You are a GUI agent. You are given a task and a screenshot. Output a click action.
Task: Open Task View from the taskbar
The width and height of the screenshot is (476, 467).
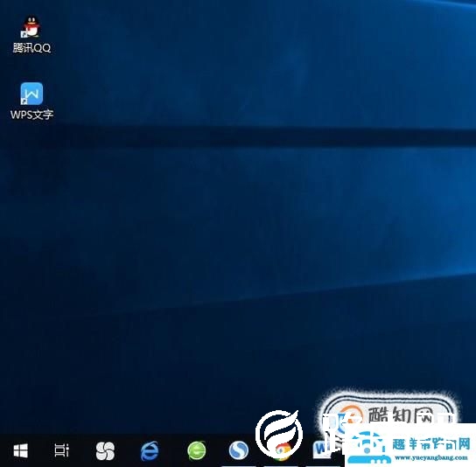point(61,450)
